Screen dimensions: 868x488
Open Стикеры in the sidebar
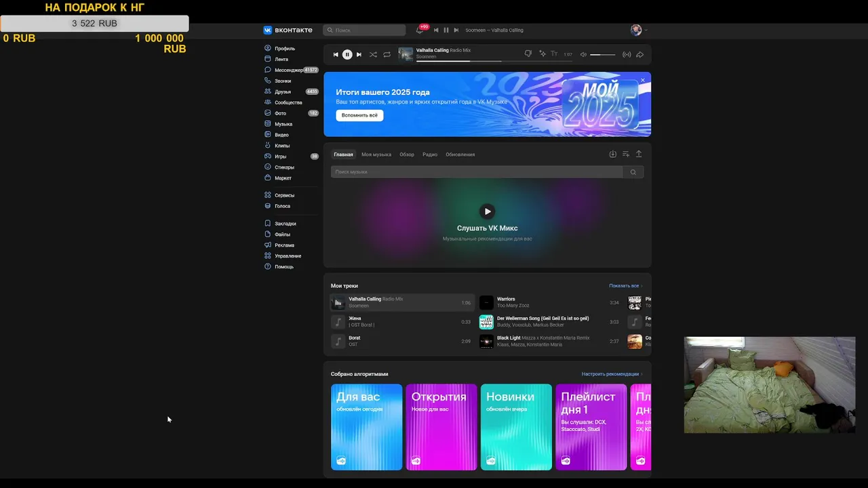tap(284, 167)
